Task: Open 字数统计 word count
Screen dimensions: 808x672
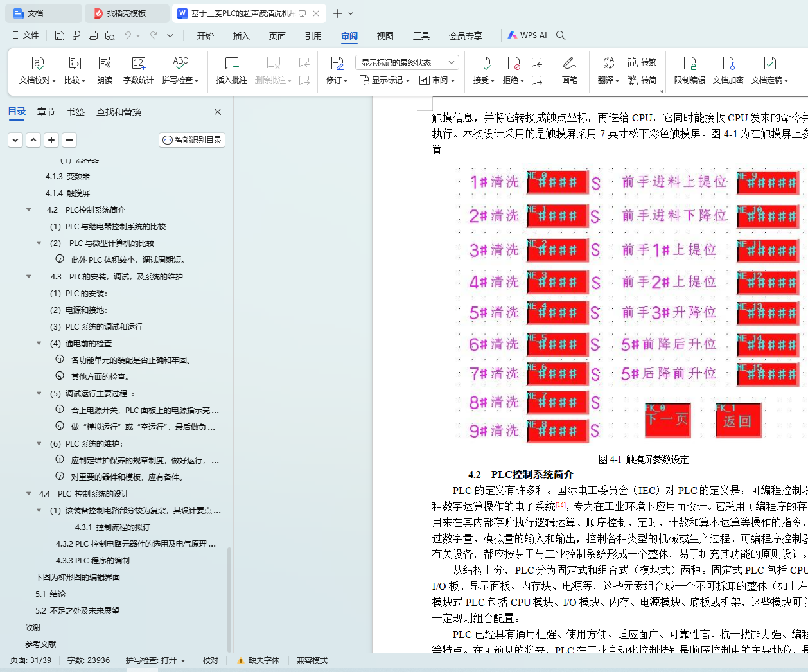Action: click(x=138, y=71)
